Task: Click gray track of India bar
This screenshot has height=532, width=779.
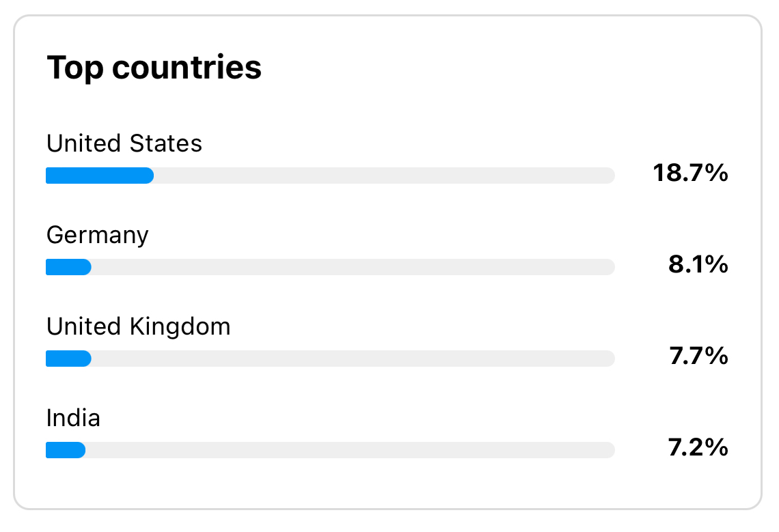Action: (x=351, y=449)
